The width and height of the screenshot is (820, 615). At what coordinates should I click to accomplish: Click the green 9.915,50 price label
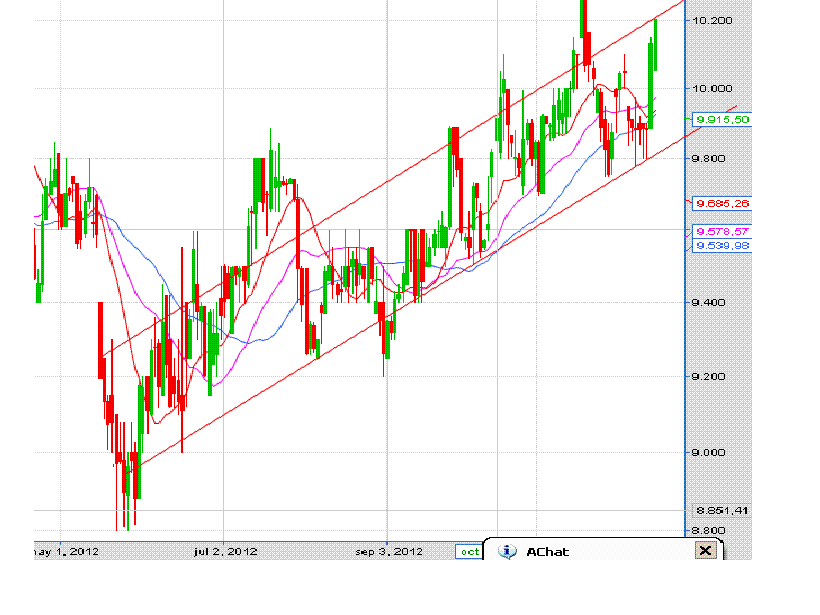pyautogui.click(x=722, y=120)
